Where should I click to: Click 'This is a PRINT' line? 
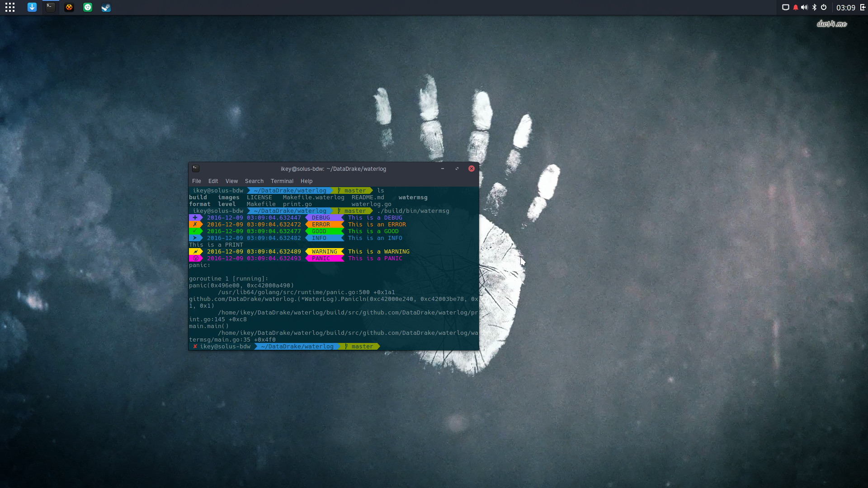coord(216,245)
